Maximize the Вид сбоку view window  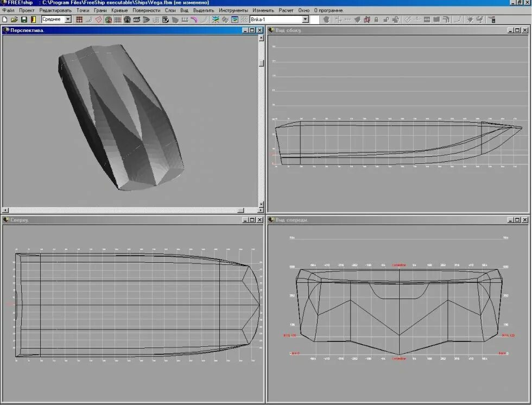click(517, 30)
